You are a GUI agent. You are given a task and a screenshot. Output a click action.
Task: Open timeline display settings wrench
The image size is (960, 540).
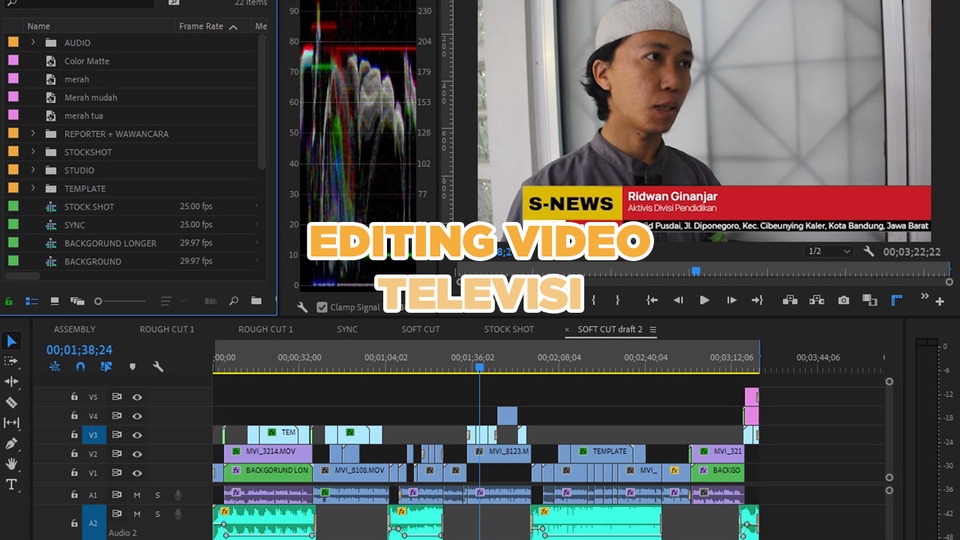click(x=158, y=366)
